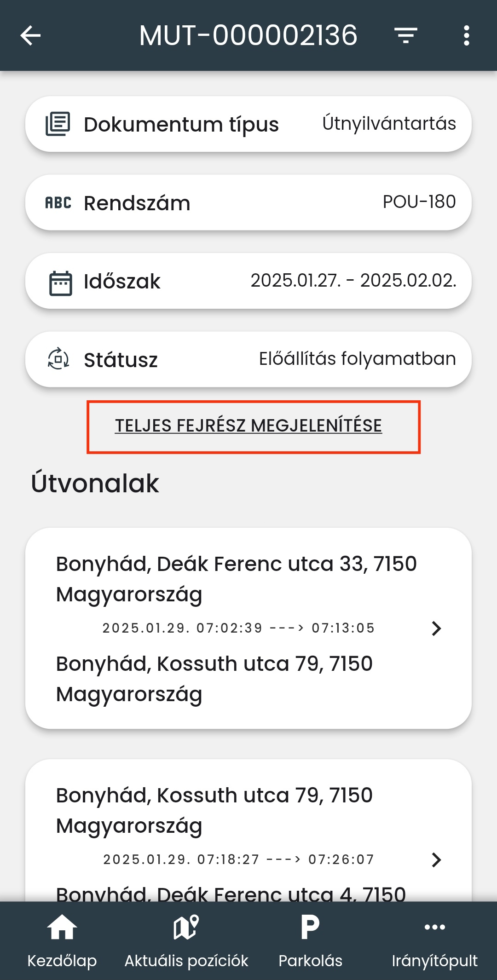Show full header via Teljes fejrész megjelenítése

click(x=248, y=426)
